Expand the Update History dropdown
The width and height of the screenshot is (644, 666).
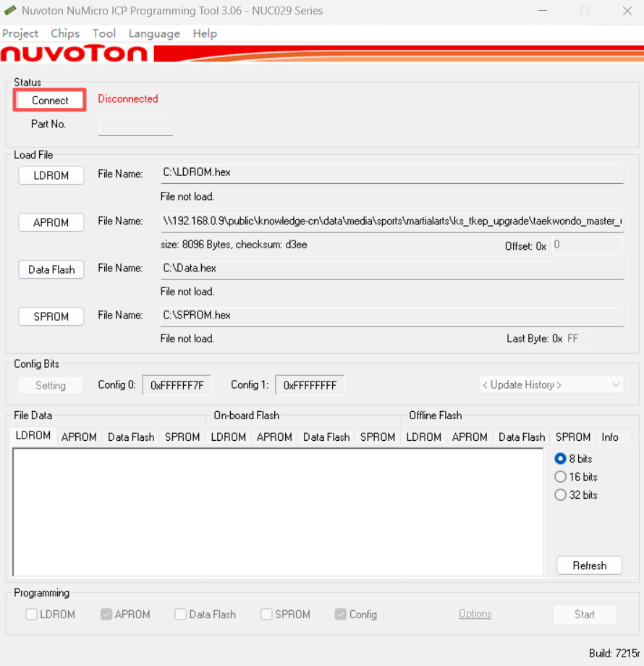click(551, 385)
